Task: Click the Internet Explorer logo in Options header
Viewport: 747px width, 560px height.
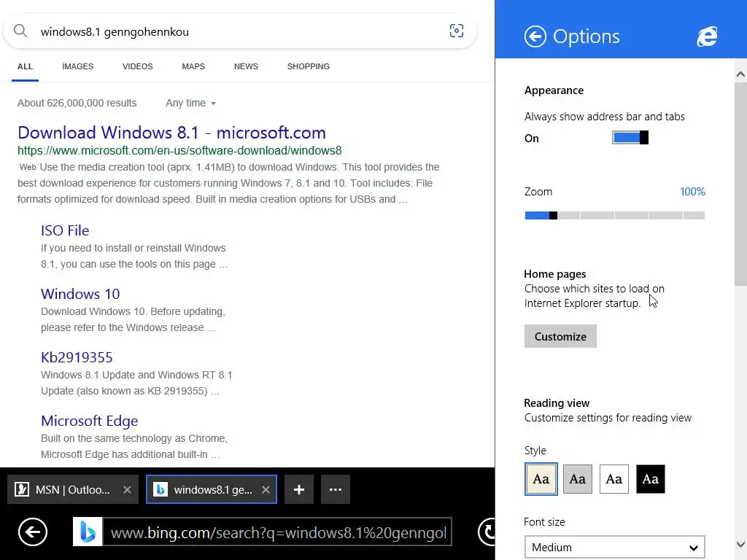Action: coord(707,36)
